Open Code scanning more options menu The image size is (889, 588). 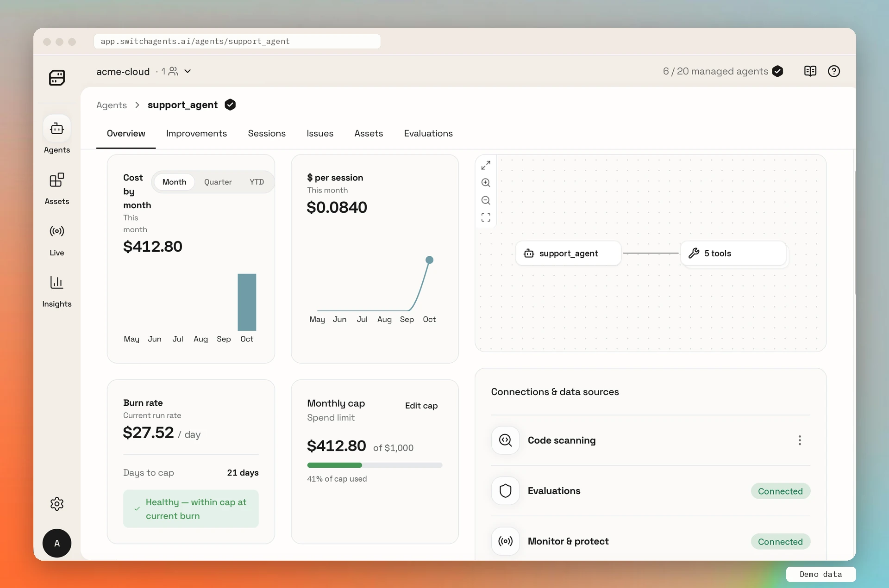pos(800,440)
